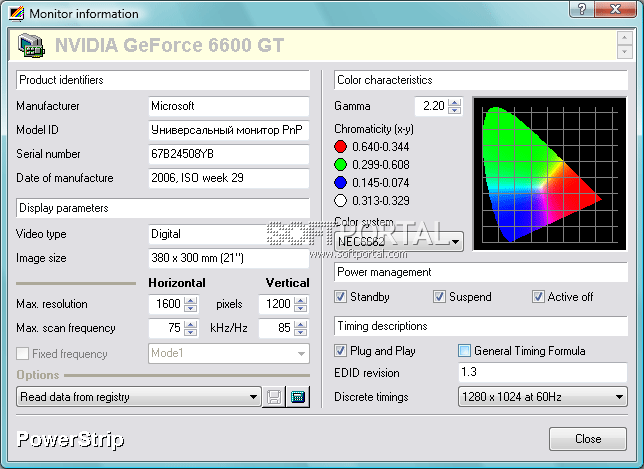Click the header scroll up arrow
The height and width of the screenshot is (469, 644).
tap(624, 38)
